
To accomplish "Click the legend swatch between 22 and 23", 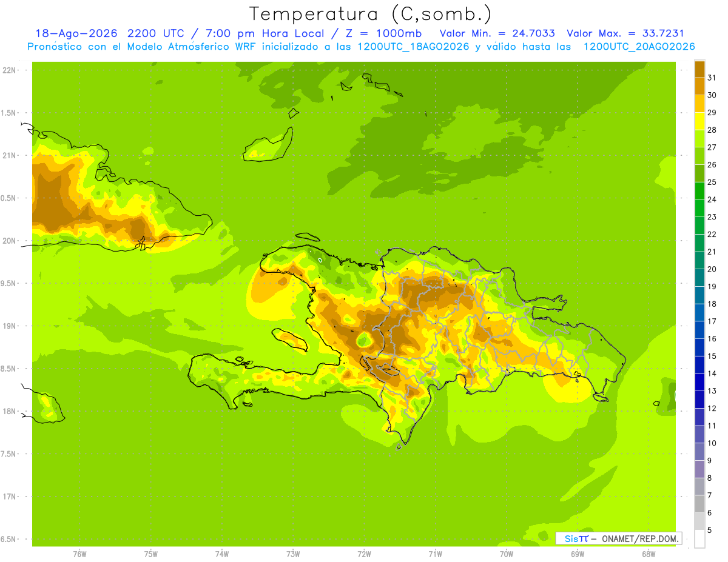I will point(699,226).
